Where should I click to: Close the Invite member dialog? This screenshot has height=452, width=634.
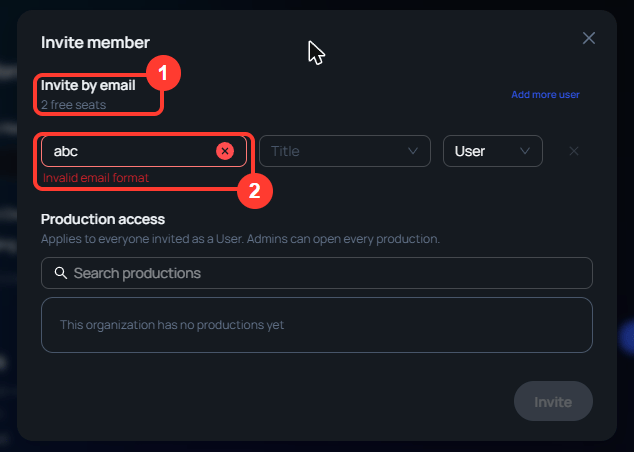589,38
